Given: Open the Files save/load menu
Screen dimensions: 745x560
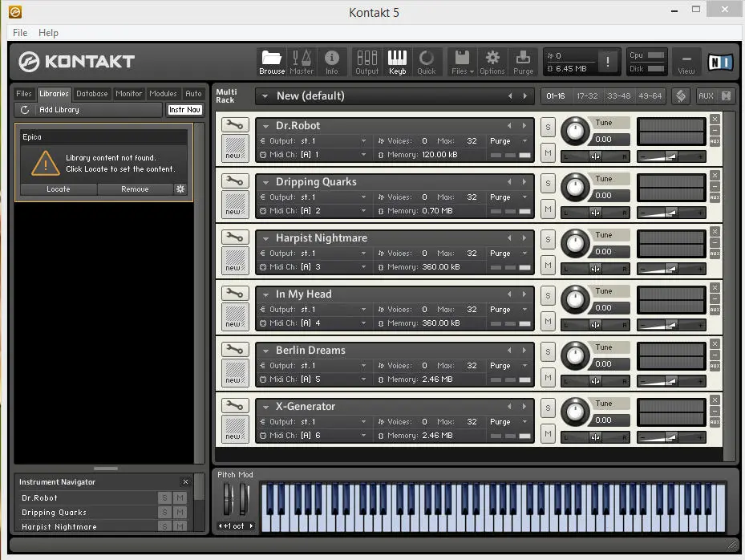Looking at the screenshot, I should 462,63.
